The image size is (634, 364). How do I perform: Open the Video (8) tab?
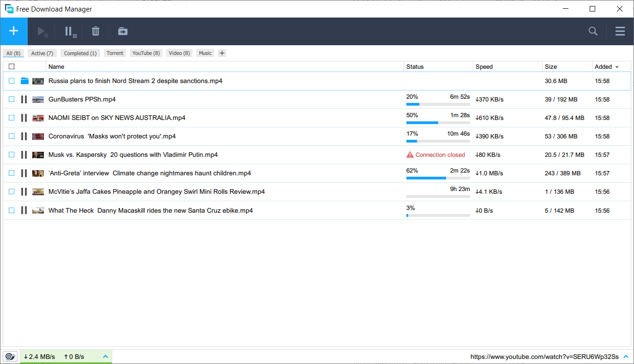pos(179,53)
